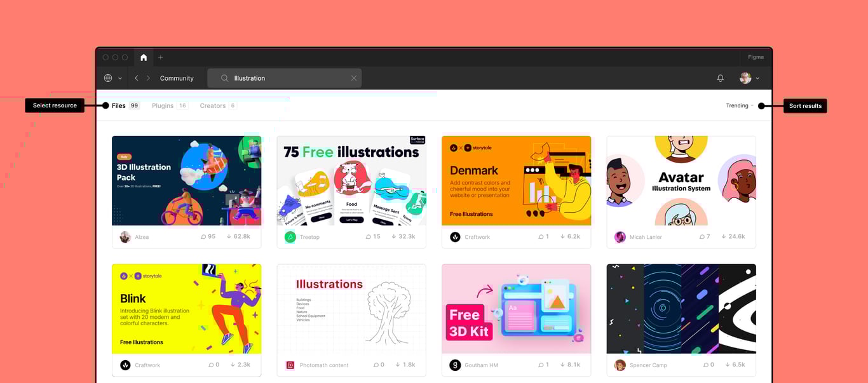Go back with left arrow
The image size is (868, 383).
click(x=137, y=78)
